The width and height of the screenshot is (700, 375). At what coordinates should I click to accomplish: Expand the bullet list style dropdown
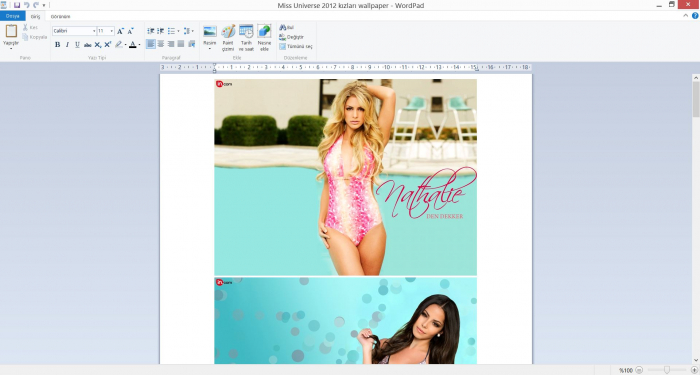pyautogui.click(x=179, y=31)
